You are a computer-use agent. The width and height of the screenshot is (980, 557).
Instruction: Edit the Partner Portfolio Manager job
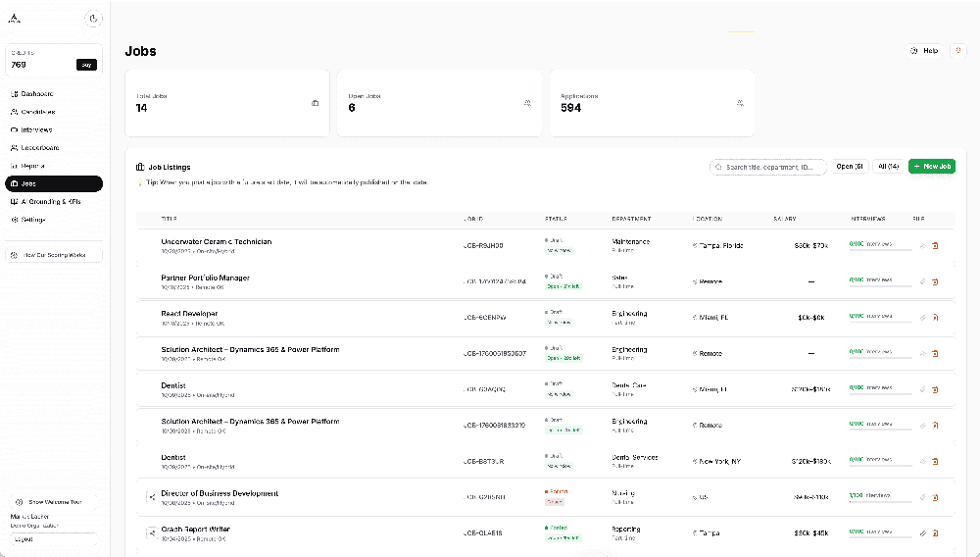(x=922, y=282)
